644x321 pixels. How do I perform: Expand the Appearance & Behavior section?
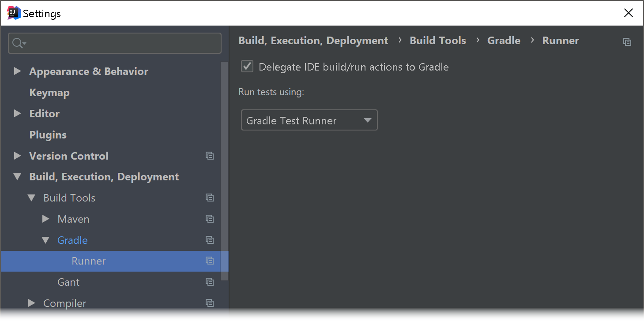coord(18,71)
